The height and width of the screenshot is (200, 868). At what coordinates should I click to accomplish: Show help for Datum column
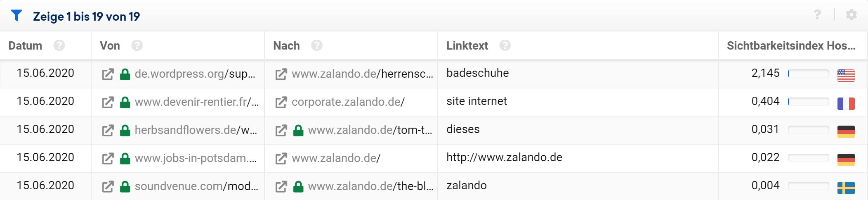click(x=59, y=45)
